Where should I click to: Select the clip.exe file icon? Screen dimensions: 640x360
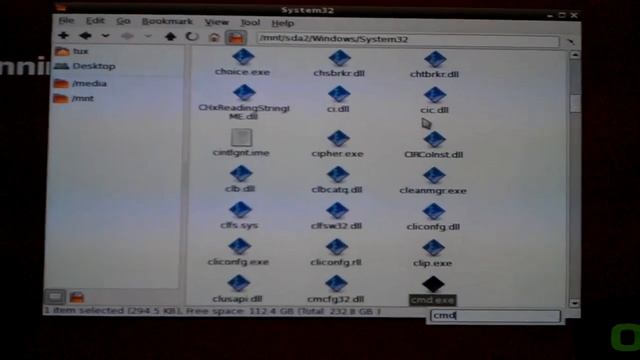coord(433,248)
